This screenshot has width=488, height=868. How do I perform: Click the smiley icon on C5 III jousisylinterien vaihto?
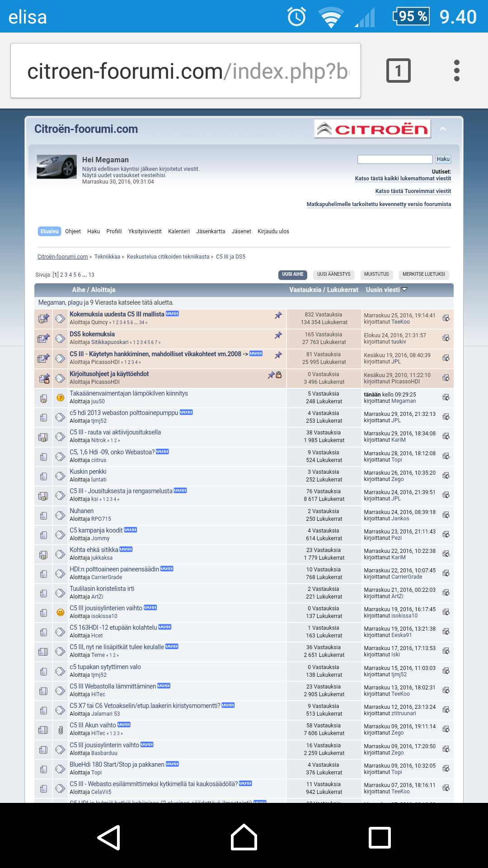pos(61,612)
